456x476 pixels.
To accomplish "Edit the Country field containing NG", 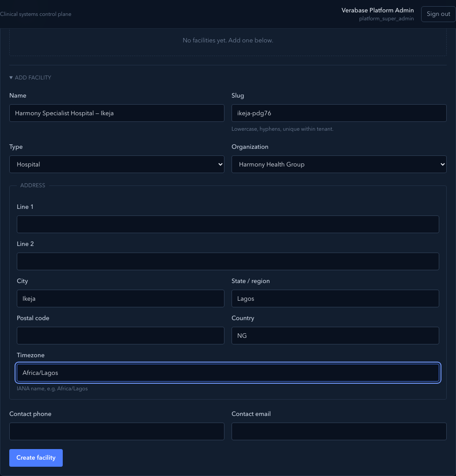I will click(335, 336).
